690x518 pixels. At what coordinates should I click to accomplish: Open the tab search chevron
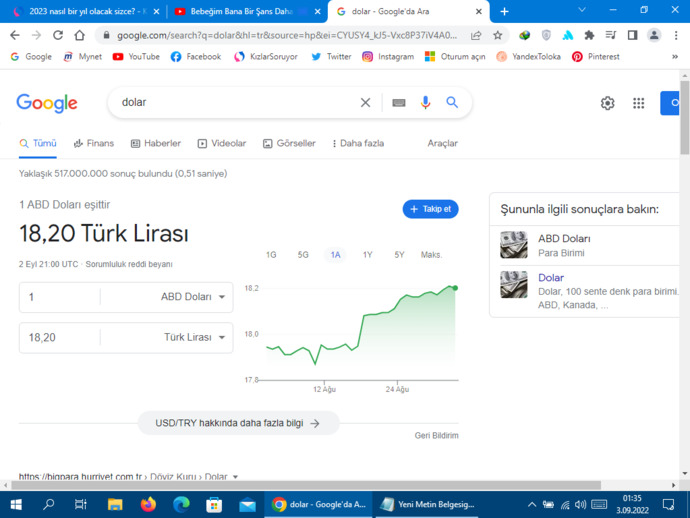(582, 10)
